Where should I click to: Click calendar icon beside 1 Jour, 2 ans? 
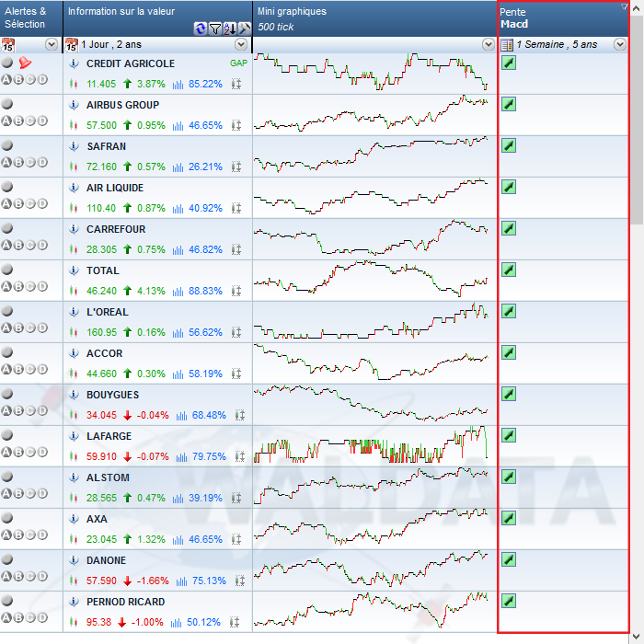click(x=72, y=44)
